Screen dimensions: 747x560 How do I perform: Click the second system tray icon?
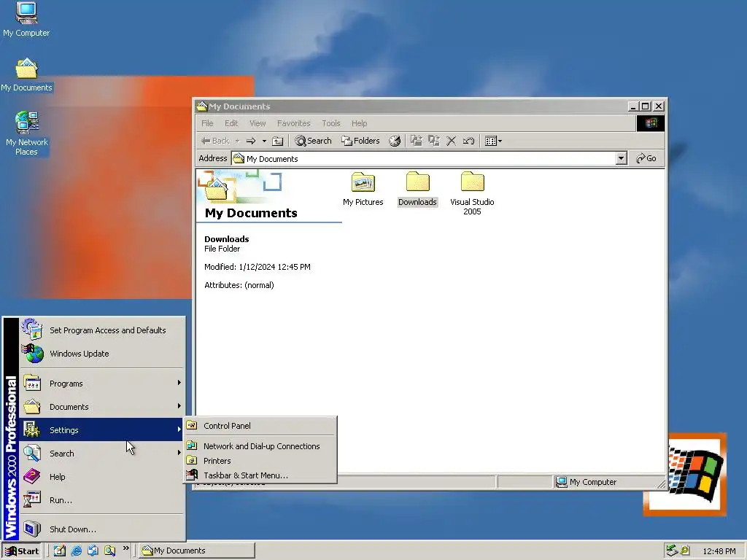click(685, 551)
